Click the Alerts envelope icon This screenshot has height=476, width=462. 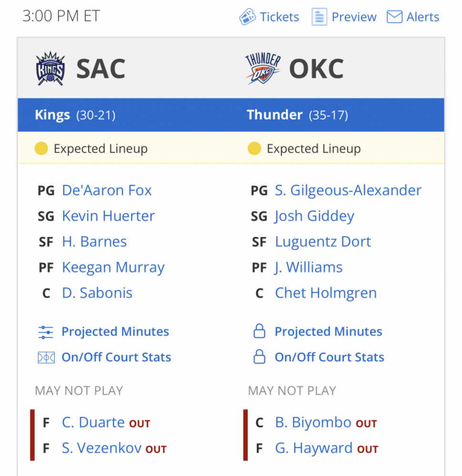394,17
